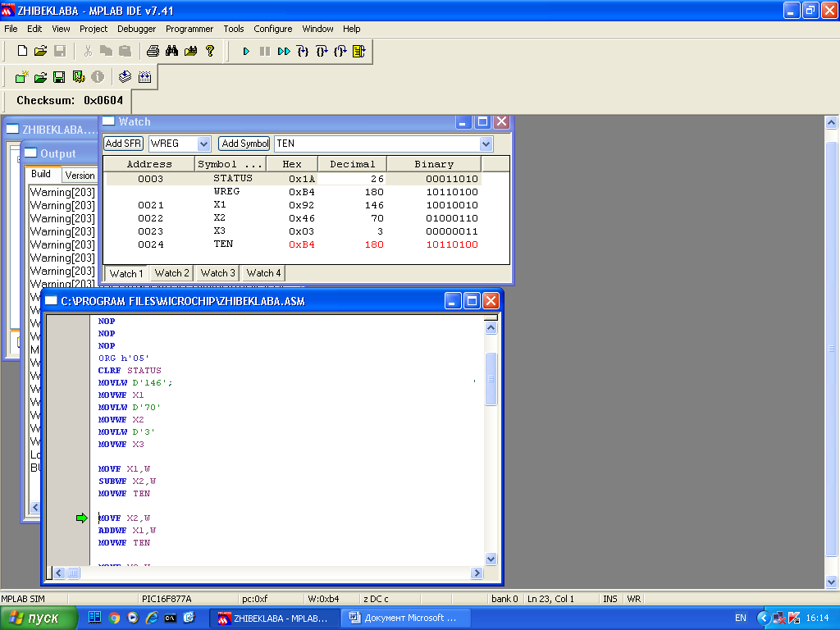Click the Open File toolbar icon
This screenshot has width=840, height=630.
[x=41, y=51]
